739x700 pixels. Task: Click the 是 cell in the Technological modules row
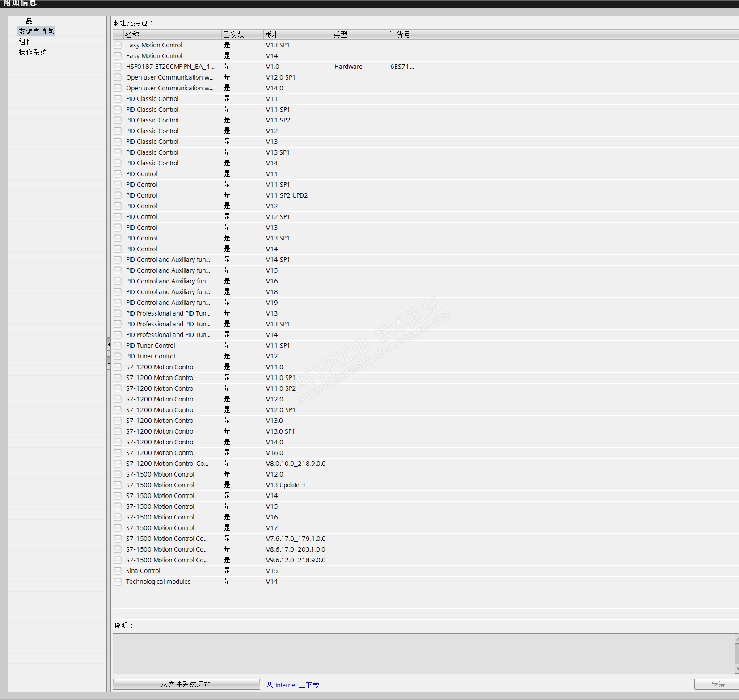[227, 581]
